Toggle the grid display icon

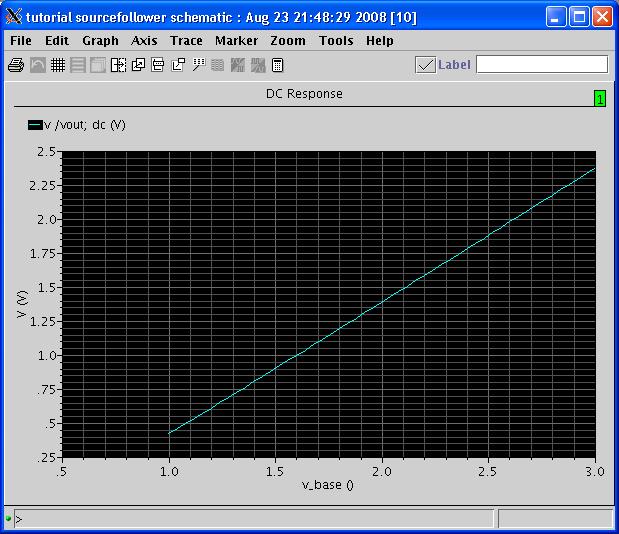[x=58, y=65]
